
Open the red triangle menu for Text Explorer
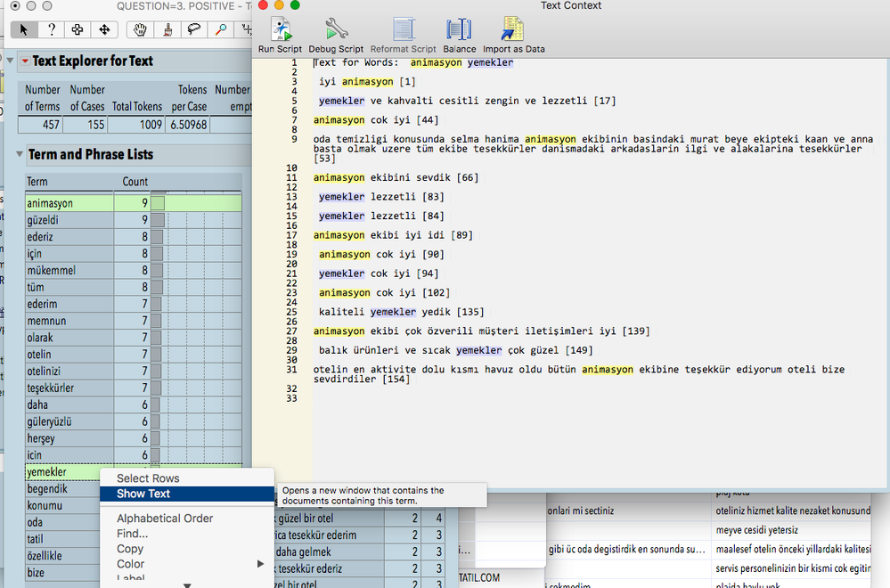pyautogui.click(x=25, y=61)
